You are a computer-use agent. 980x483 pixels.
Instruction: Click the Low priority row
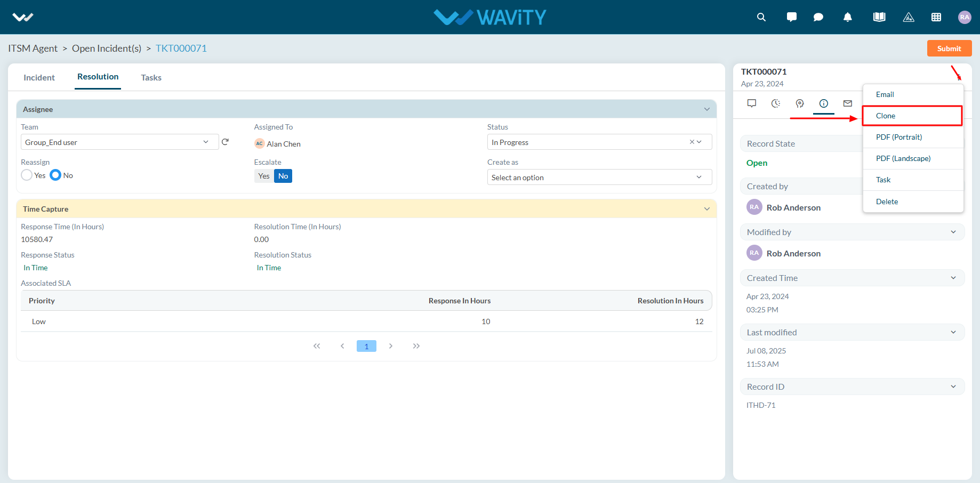point(366,321)
